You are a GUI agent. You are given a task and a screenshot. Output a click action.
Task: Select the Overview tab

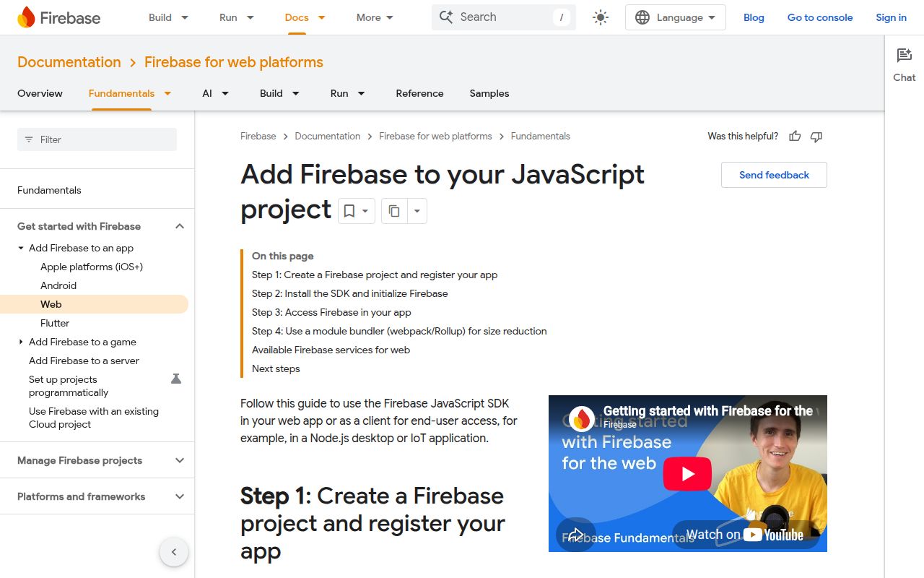click(40, 93)
